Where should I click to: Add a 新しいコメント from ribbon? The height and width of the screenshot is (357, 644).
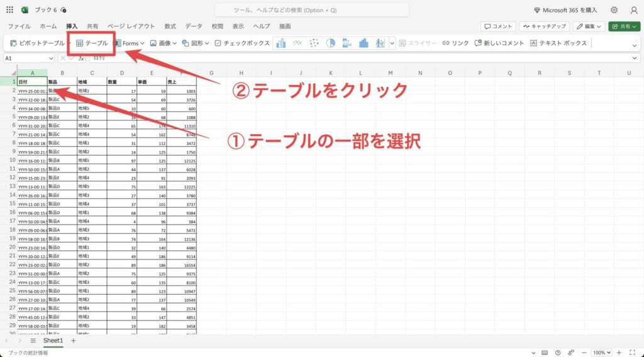pos(499,43)
